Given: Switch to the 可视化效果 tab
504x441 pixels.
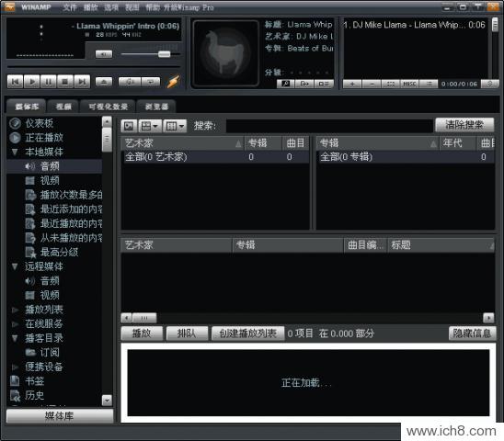Looking at the screenshot, I should point(108,107).
